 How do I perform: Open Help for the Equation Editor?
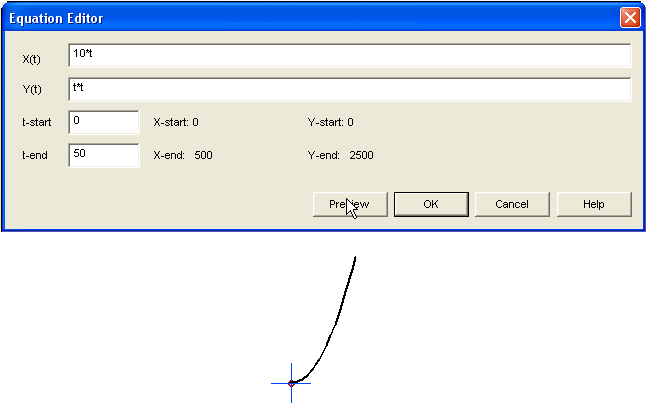point(594,204)
